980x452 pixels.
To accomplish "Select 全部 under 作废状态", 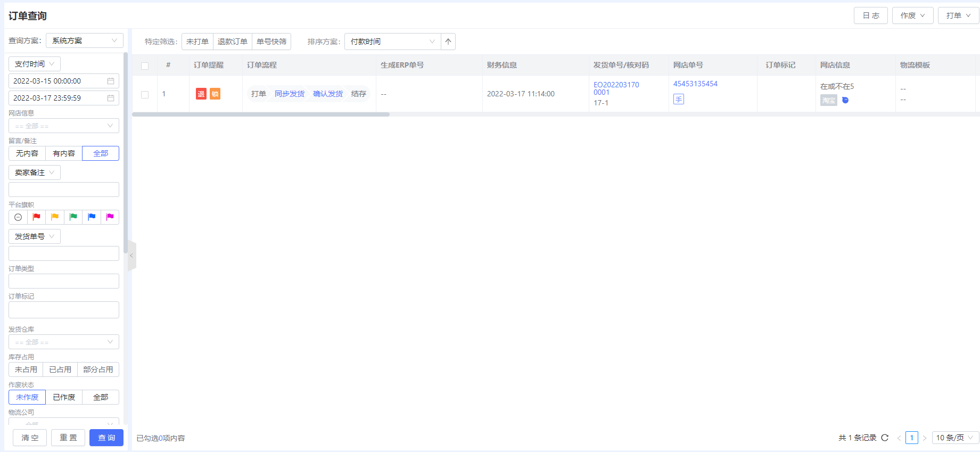I will [x=101, y=397].
